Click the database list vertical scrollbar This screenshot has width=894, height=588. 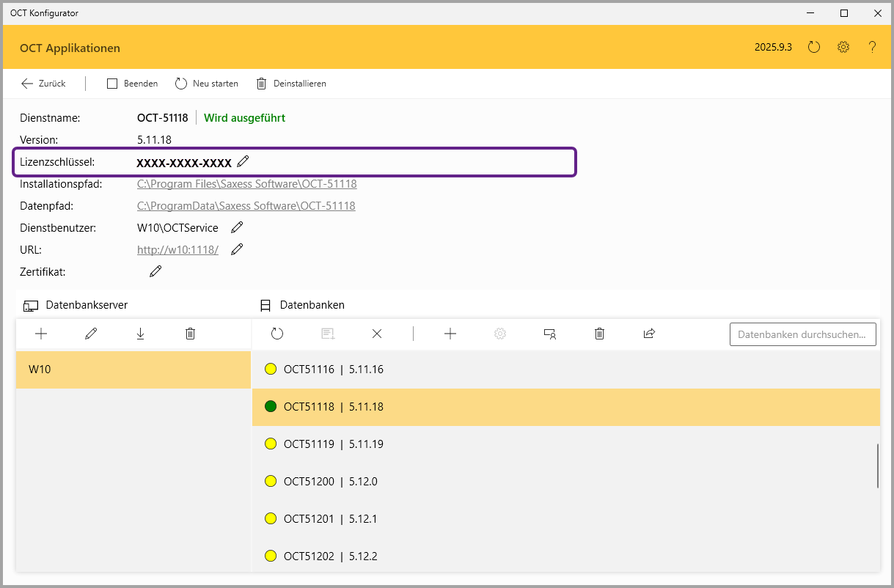(878, 466)
